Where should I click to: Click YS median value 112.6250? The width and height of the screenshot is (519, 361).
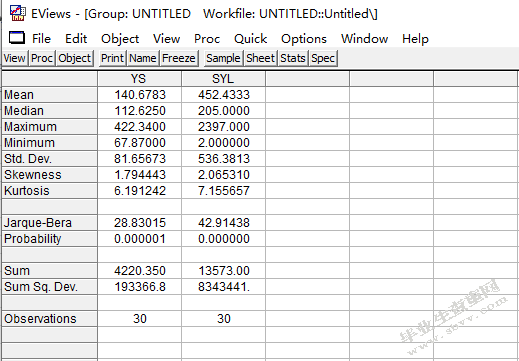point(140,111)
